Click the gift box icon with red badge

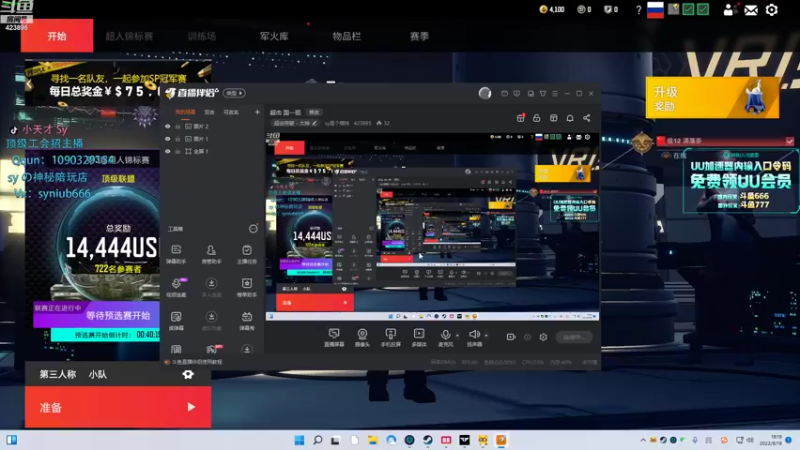[520, 118]
